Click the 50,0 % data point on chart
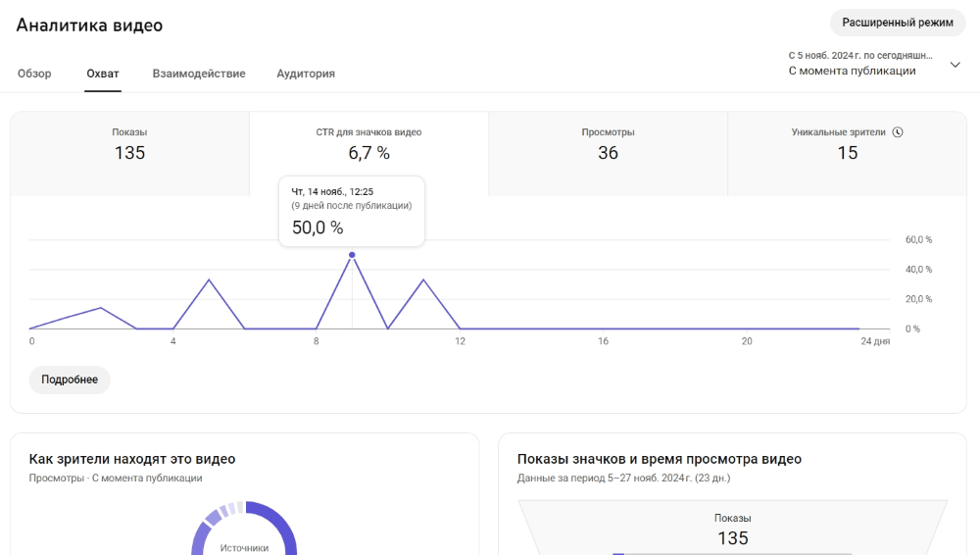This screenshot has width=980, height=555. [x=352, y=255]
